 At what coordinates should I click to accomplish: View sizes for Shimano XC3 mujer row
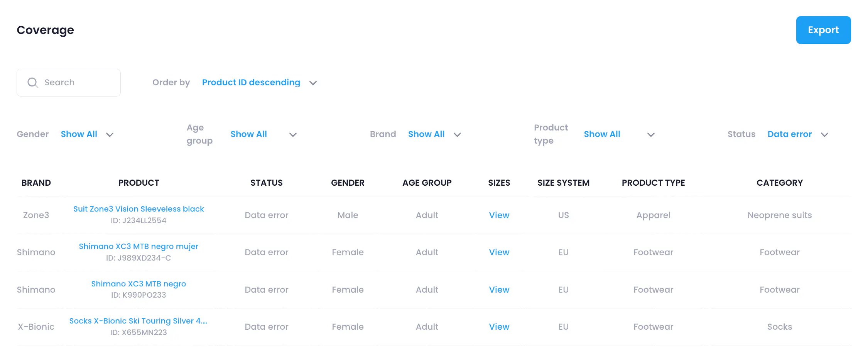(x=499, y=252)
